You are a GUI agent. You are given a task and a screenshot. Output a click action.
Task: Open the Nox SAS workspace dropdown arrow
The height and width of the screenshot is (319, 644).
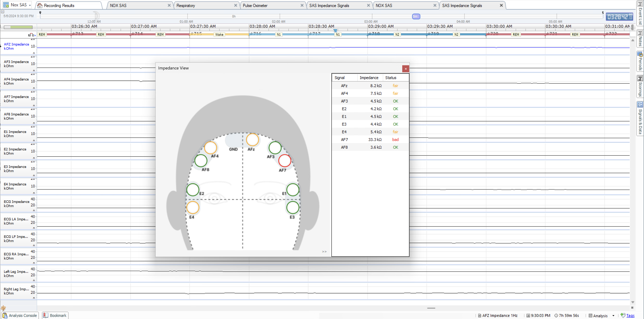point(30,5)
